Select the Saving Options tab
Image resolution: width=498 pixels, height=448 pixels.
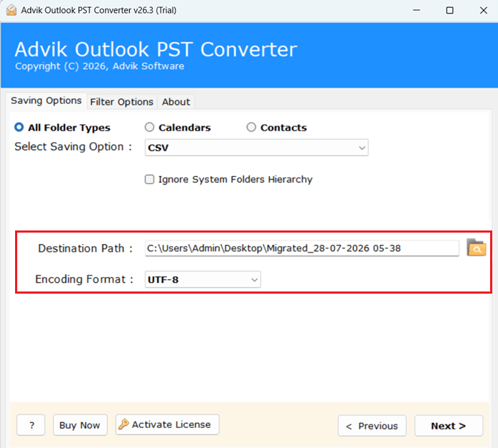coord(47,101)
